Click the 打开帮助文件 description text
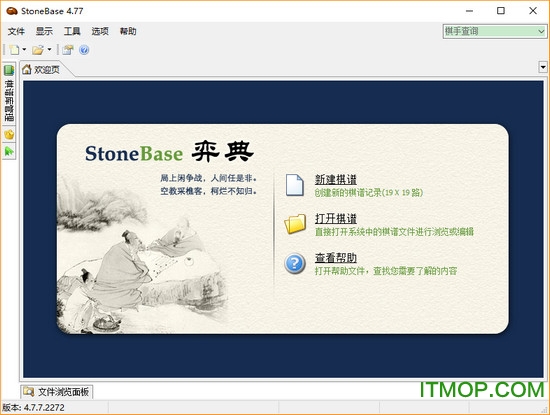The height and width of the screenshot is (415, 550). pos(386,271)
